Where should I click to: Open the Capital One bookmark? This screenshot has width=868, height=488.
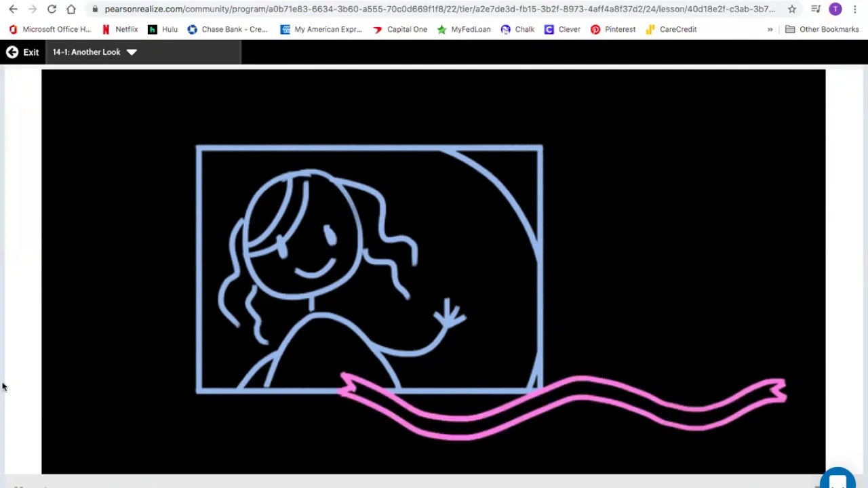400,29
